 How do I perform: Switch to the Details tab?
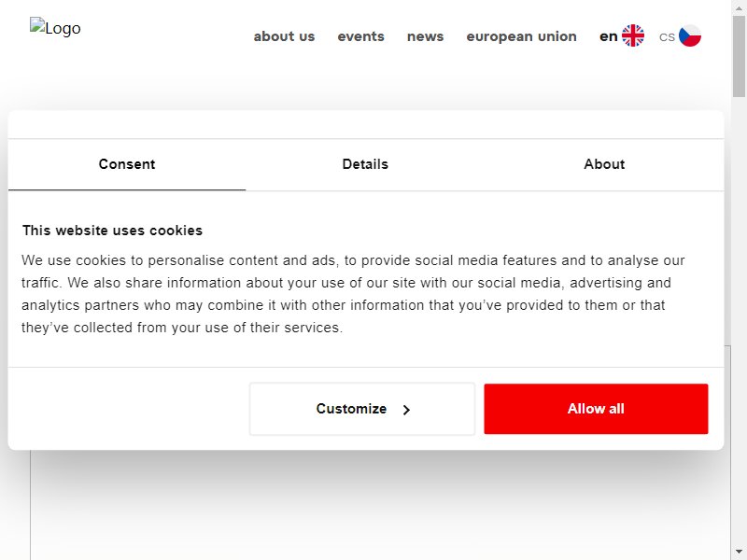click(365, 164)
